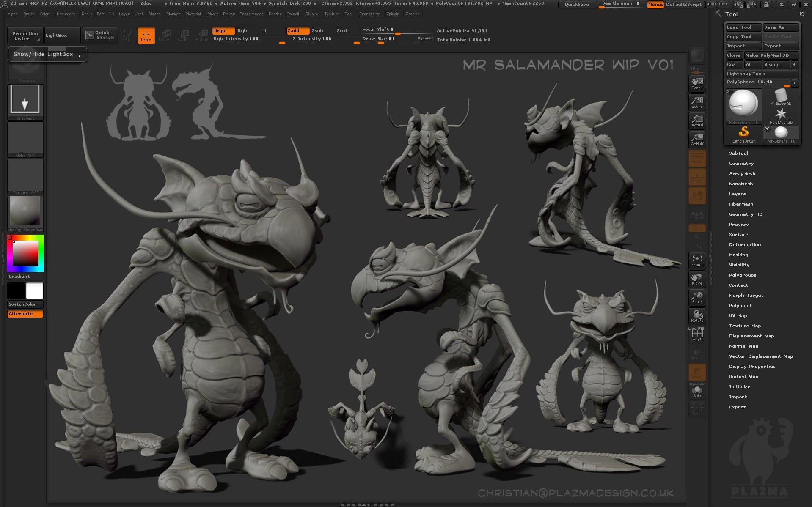Expand the SubTool section
Screen dimensions: 812x507
coord(738,153)
